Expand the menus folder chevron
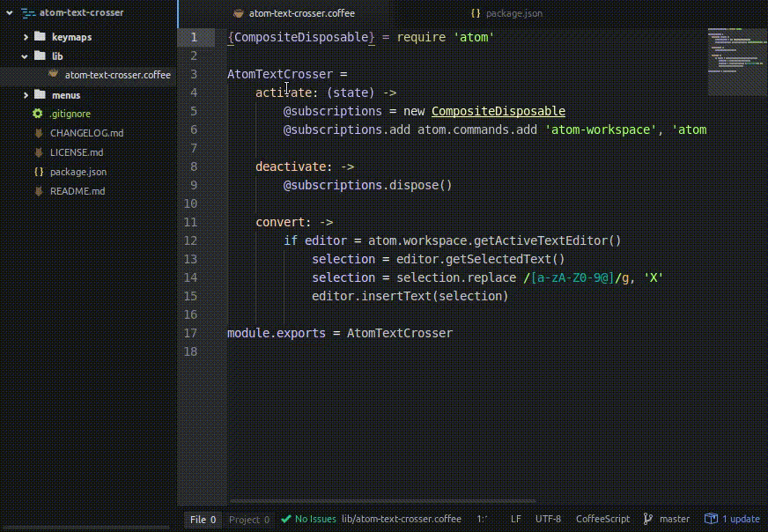Image resolution: width=768 pixels, height=532 pixels. (x=25, y=95)
